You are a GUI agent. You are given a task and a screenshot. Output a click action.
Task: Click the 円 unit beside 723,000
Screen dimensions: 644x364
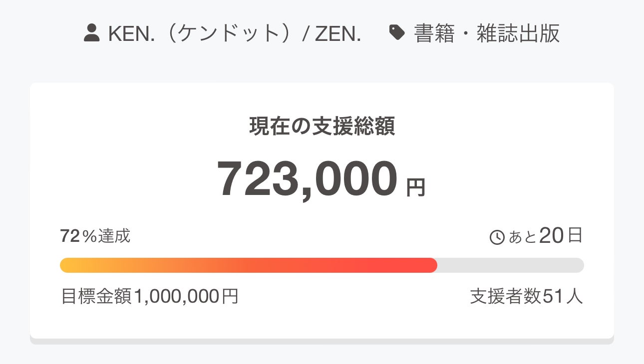pyautogui.click(x=415, y=188)
